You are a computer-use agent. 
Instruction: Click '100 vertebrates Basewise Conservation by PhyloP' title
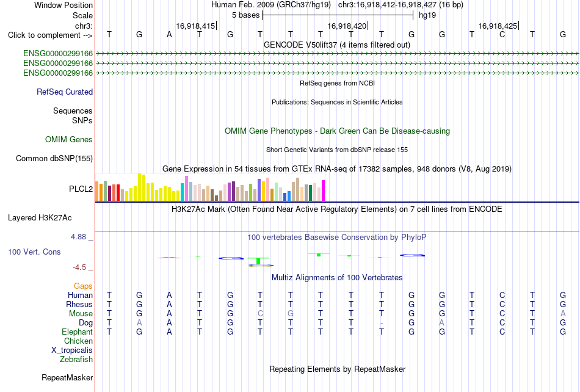[x=337, y=238]
